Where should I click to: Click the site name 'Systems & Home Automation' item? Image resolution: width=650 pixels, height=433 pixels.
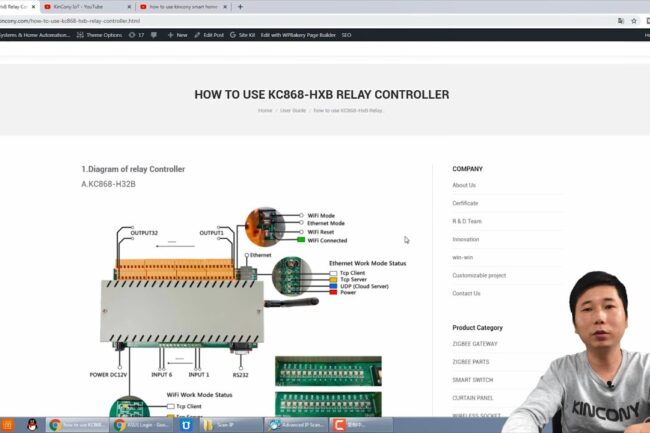[x=35, y=35]
